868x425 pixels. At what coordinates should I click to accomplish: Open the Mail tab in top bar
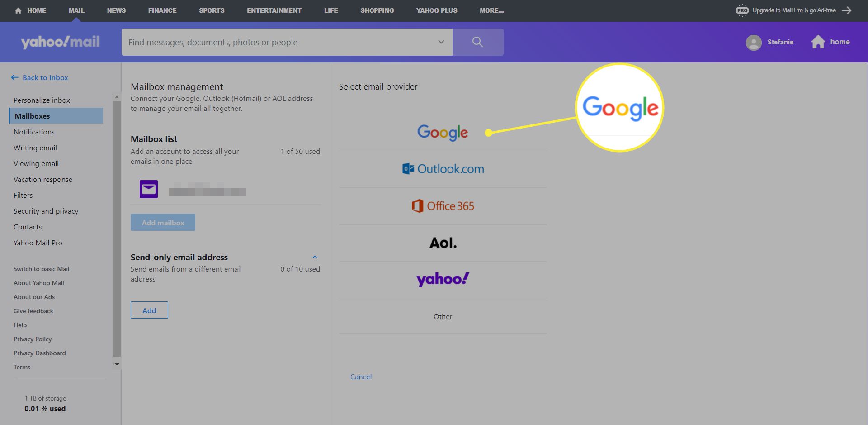click(x=76, y=10)
